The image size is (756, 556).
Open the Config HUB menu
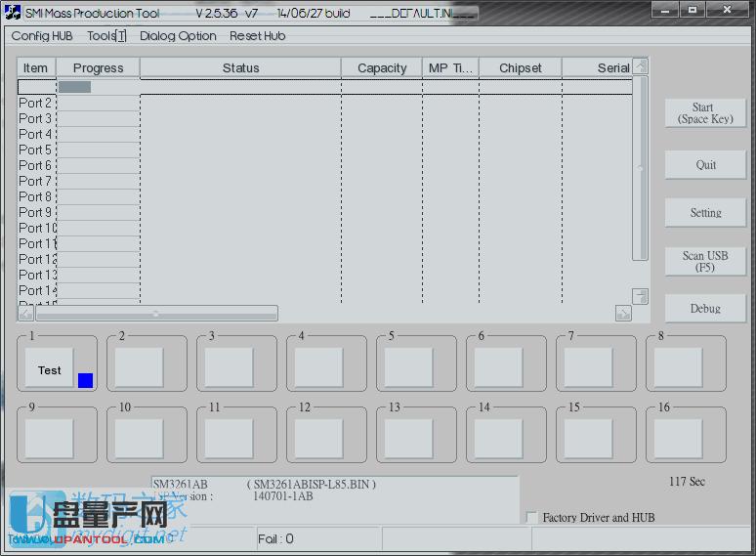(x=42, y=36)
